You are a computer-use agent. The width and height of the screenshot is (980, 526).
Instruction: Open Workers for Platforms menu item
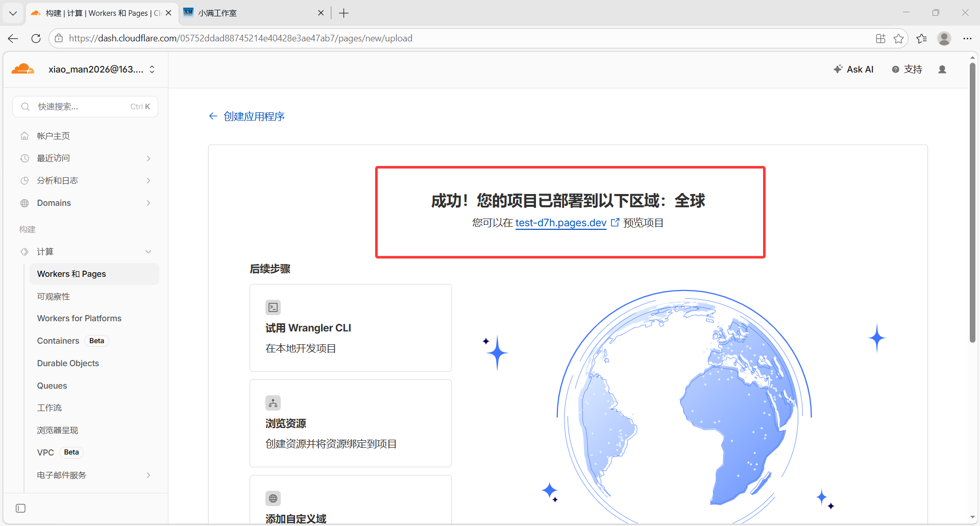point(79,318)
